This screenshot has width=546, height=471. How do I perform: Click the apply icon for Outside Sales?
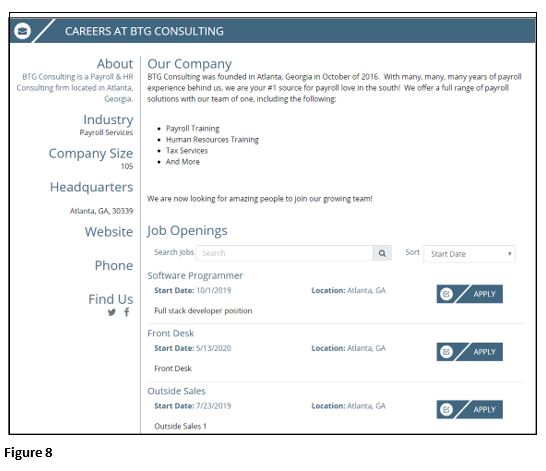446,409
